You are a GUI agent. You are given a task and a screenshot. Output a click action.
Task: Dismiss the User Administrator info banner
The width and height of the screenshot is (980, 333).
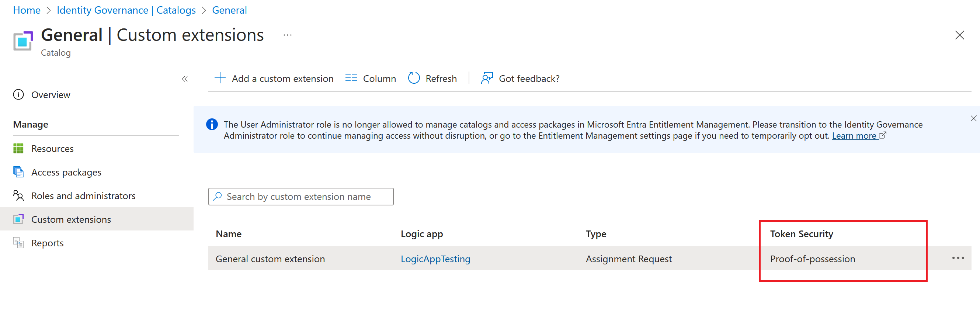[973, 119]
